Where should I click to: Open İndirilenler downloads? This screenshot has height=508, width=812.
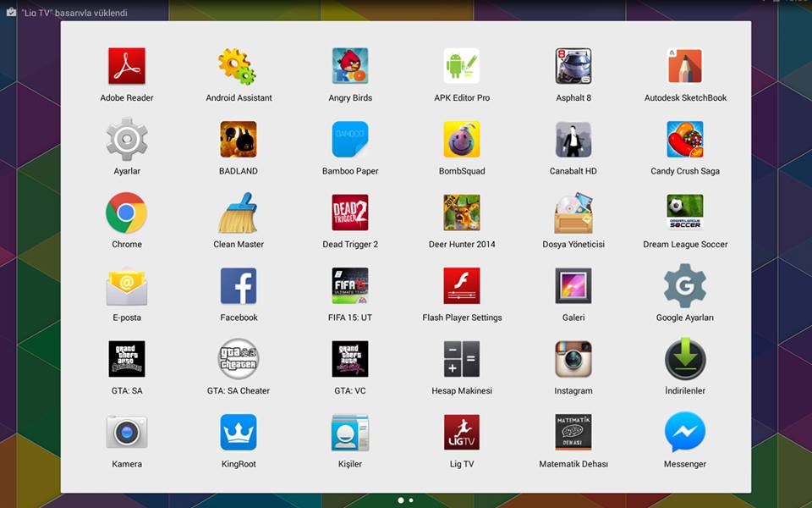[685, 359]
